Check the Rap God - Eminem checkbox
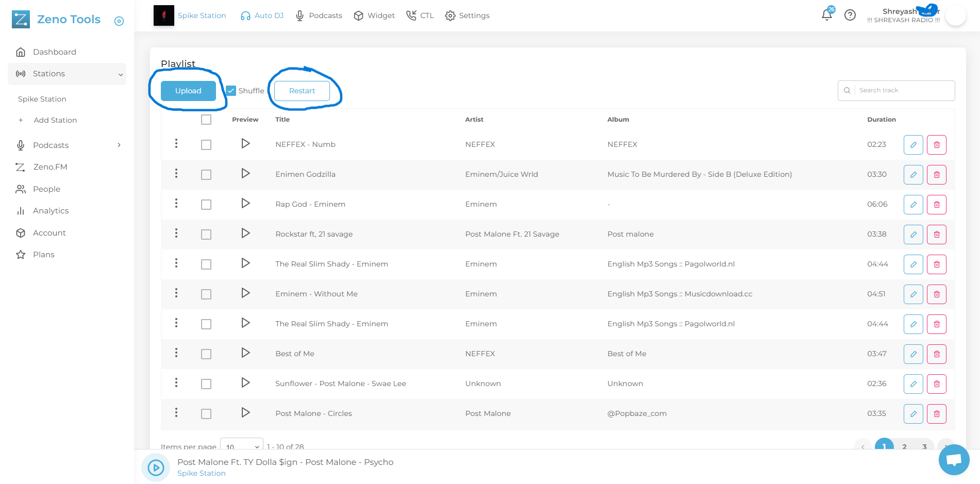This screenshot has width=980, height=484. 206,205
